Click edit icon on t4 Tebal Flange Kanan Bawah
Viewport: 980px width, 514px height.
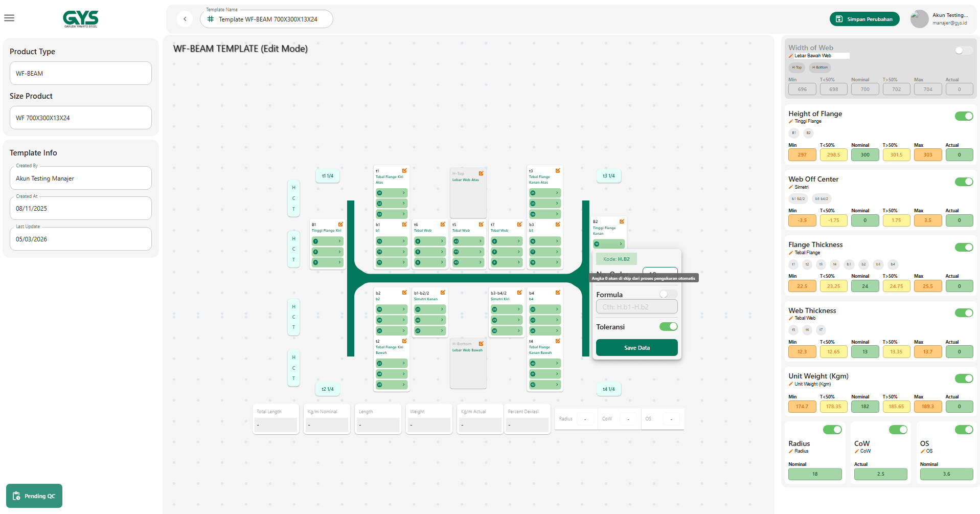point(558,341)
